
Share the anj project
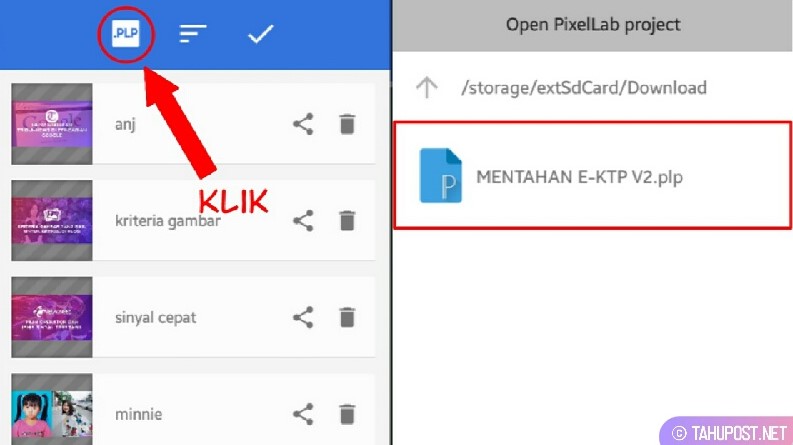click(303, 124)
